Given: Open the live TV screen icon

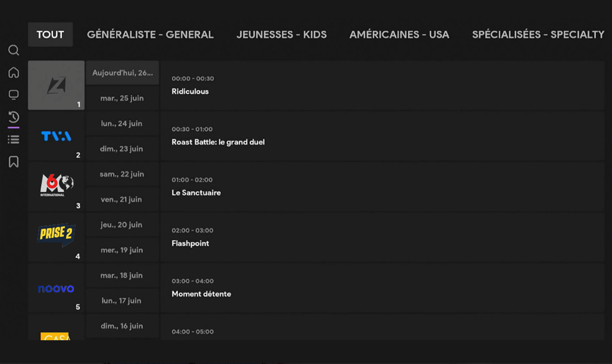Looking at the screenshot, I should pos(14,94).
